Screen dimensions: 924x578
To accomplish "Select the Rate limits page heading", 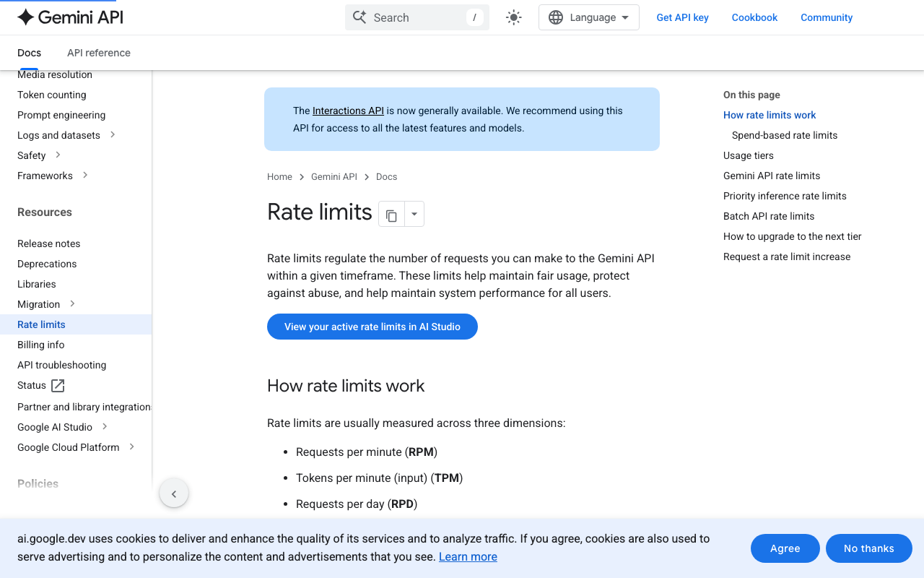I will pos(320,212).
